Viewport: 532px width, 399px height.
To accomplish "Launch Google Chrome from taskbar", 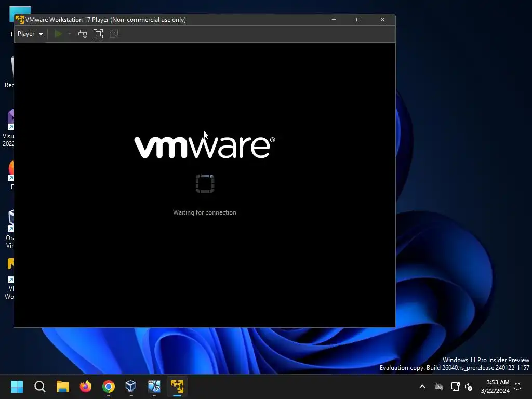I will coord(109,387).
